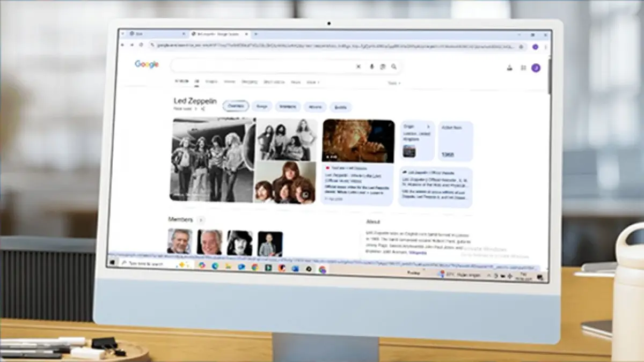Click the magnifier search button
The image size is (644, 362).
click(394, 67)
